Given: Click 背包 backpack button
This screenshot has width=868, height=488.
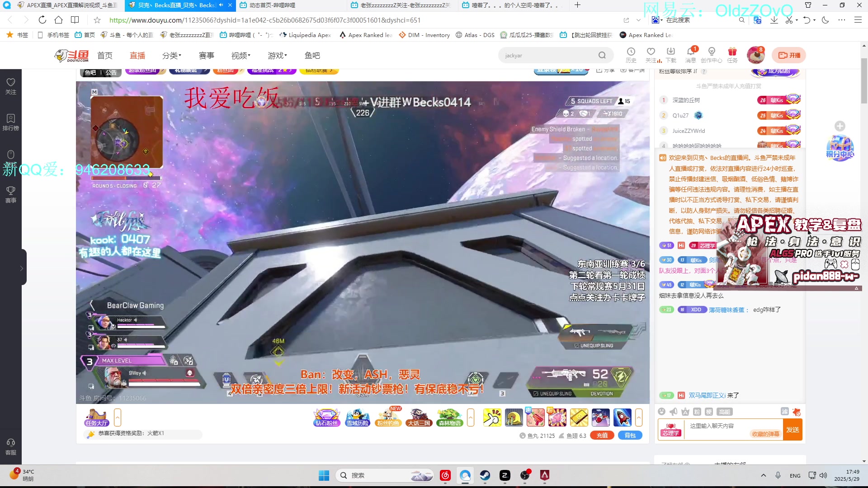Looking at the screenshot, I should click(x=630, y=436).
